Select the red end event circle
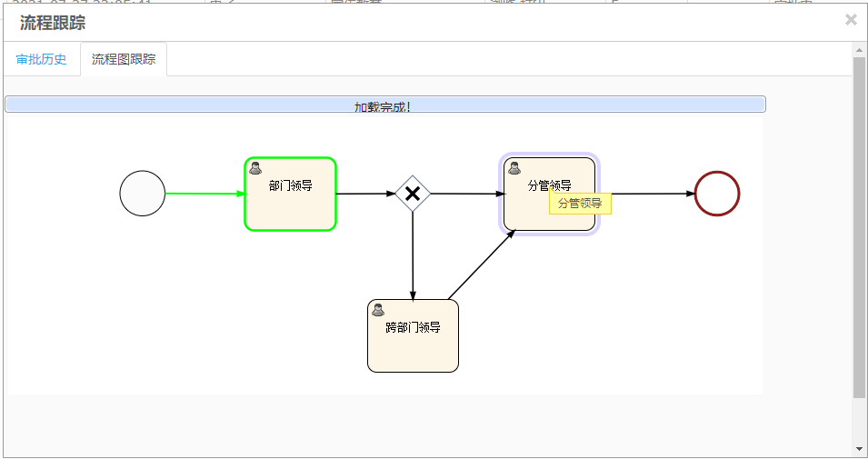The height and width of the screenshot is (459, 868). [x=717, y=194]
